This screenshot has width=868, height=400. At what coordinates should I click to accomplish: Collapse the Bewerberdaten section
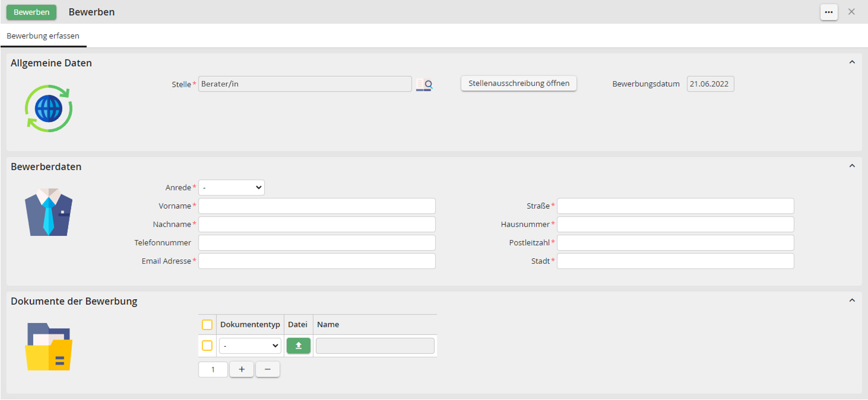pos(852,166)
